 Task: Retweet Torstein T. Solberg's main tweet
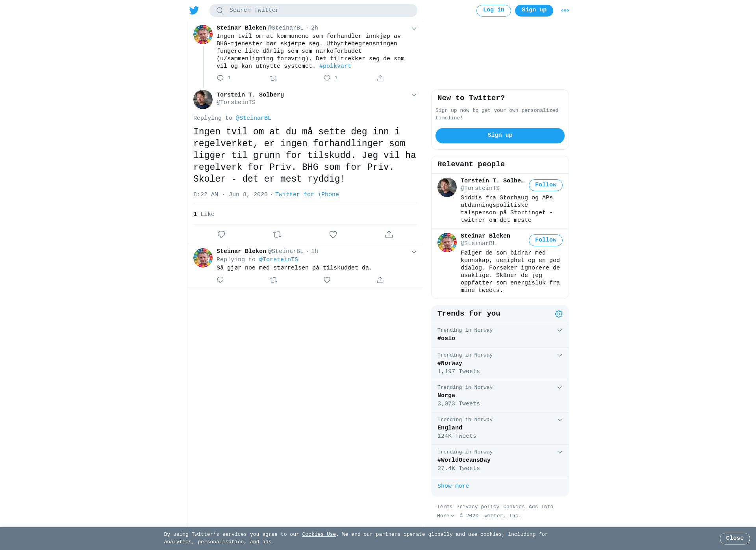(277, 234)
